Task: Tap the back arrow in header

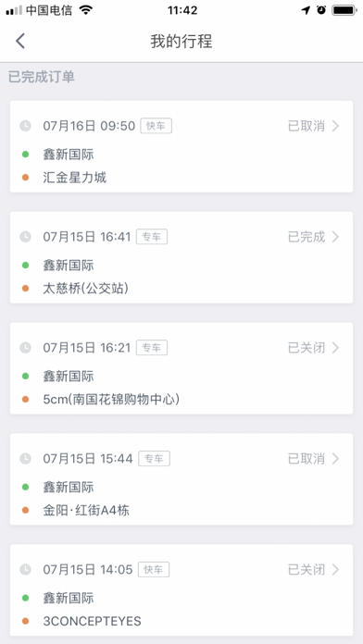Action: point(20,42)
